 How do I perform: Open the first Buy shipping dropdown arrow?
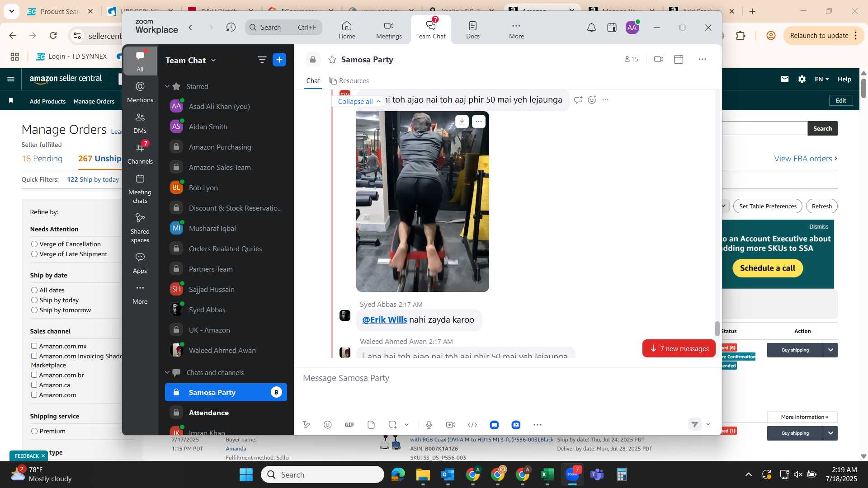[830, 350]
